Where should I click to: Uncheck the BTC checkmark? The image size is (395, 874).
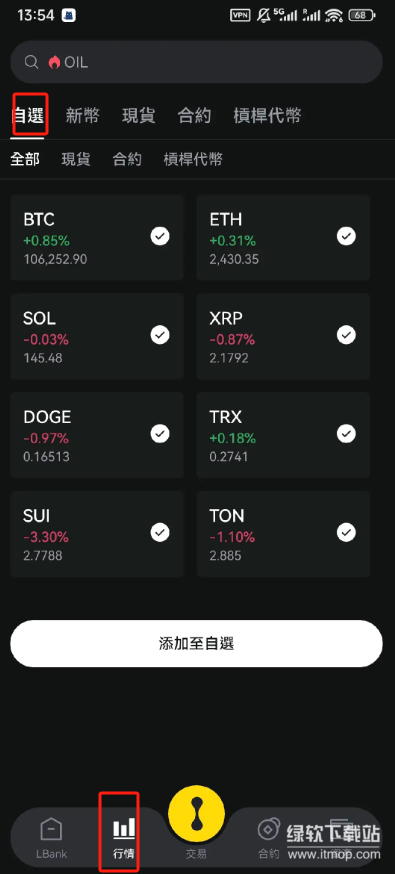(x=160, y=237)
